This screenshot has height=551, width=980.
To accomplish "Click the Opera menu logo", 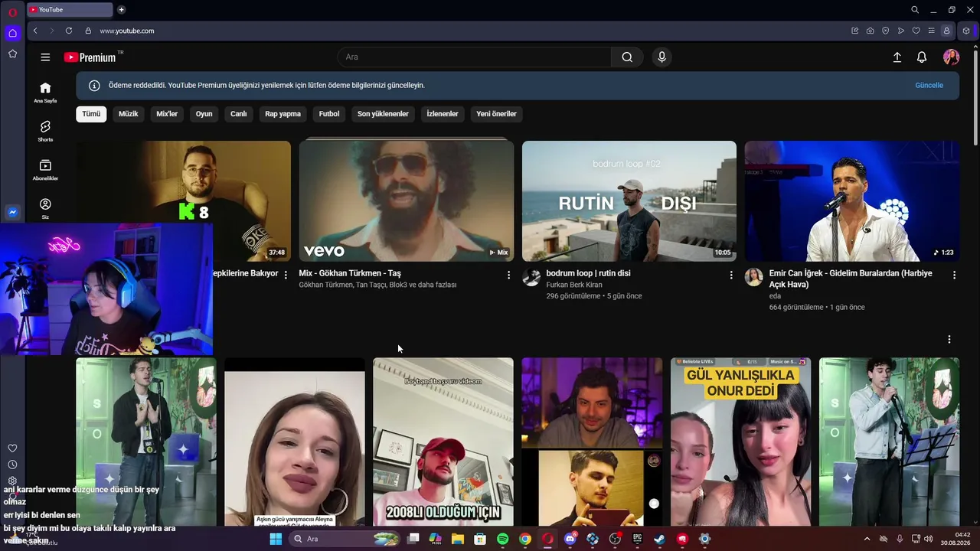I will coord(12,12).
